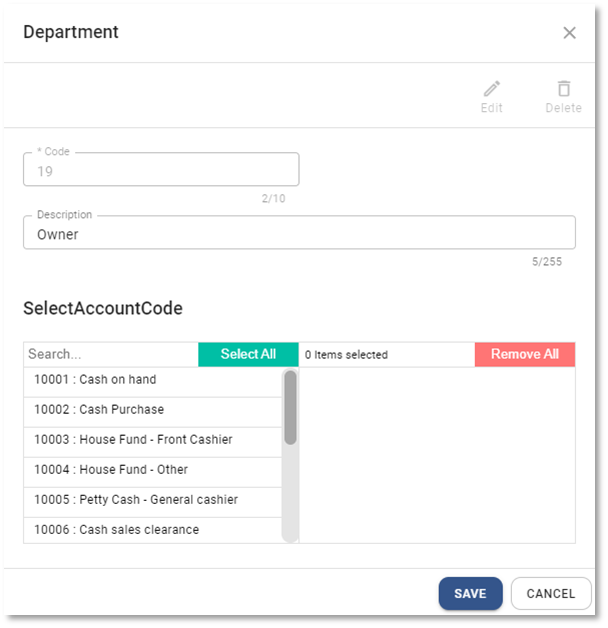This screenshot has width=608, height=628.
Task: Discard changes with the CANCEL button
Action: (x=551, y=593)
